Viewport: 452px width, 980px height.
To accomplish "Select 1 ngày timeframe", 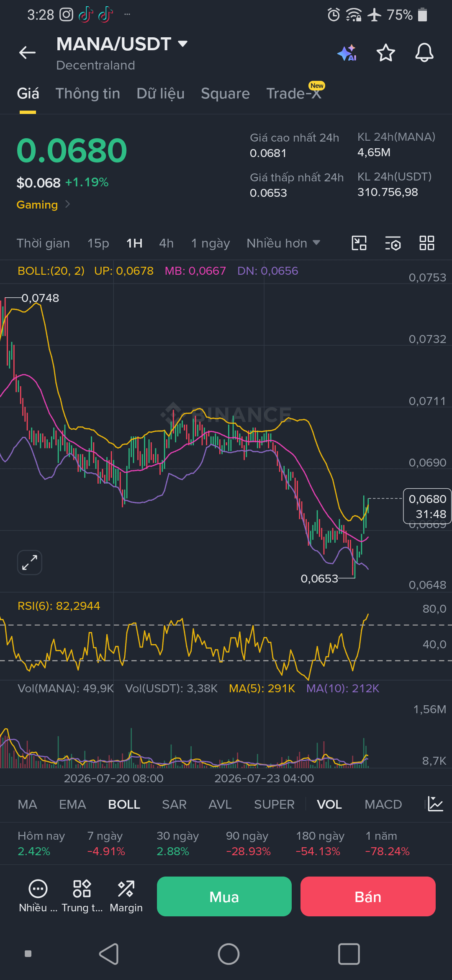I will click(211, 243).
